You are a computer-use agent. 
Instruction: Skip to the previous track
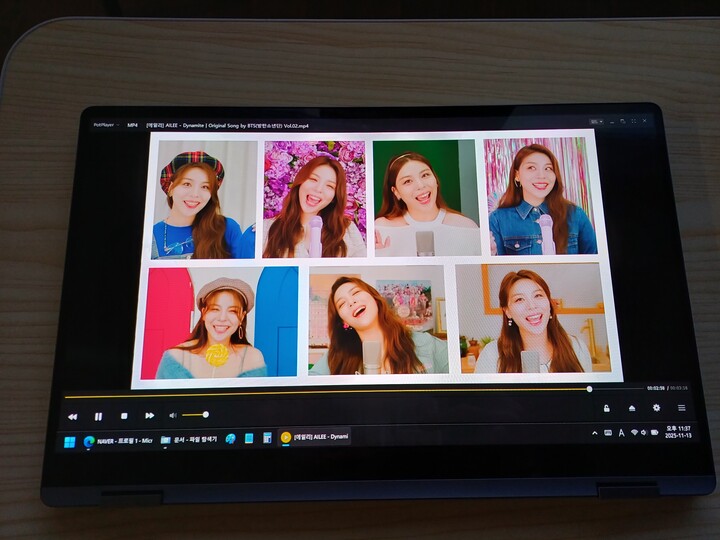click(x=72, y=416)
